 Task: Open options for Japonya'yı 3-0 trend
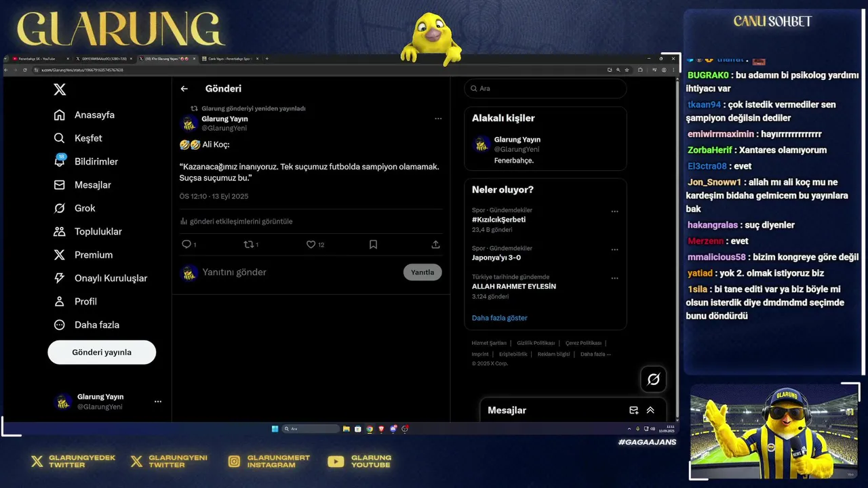click(x=614, y=249)
